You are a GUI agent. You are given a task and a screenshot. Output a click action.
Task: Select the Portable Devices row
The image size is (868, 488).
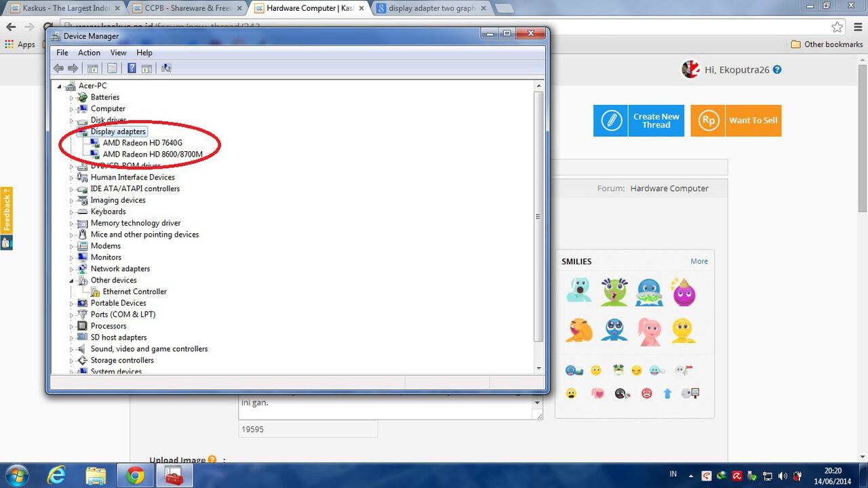coord(118,303)
